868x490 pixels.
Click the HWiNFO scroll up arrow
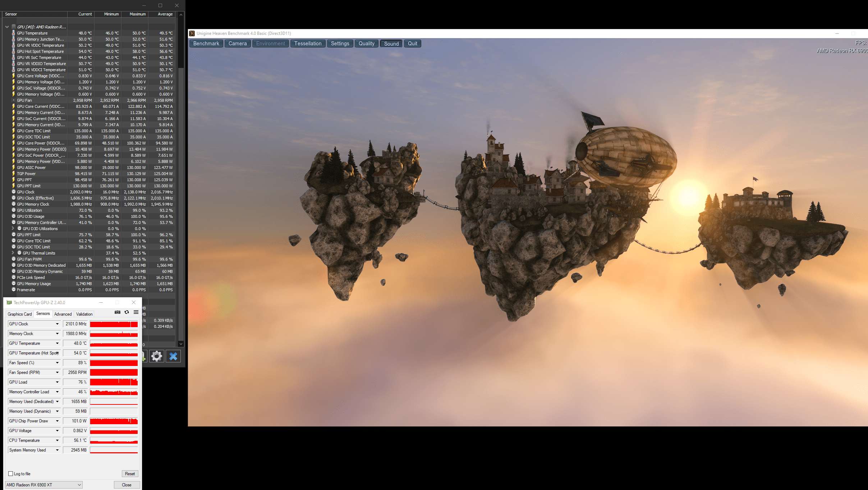181,14
